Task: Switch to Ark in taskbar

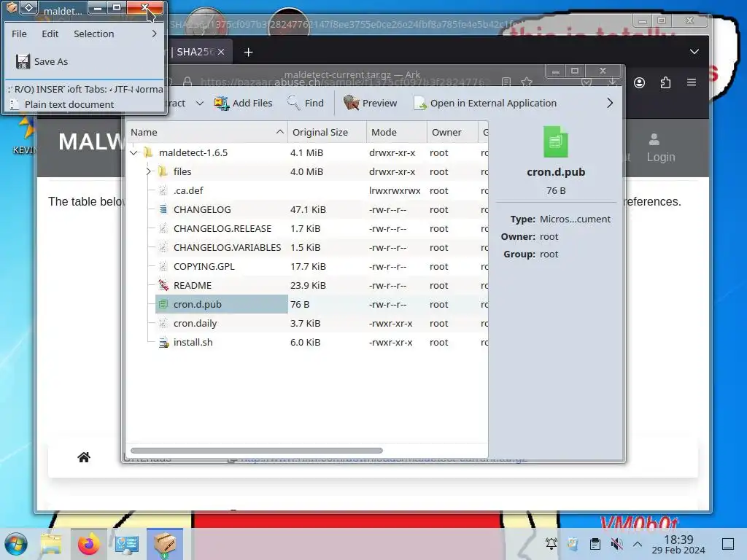Action: [x=165, y=544]
